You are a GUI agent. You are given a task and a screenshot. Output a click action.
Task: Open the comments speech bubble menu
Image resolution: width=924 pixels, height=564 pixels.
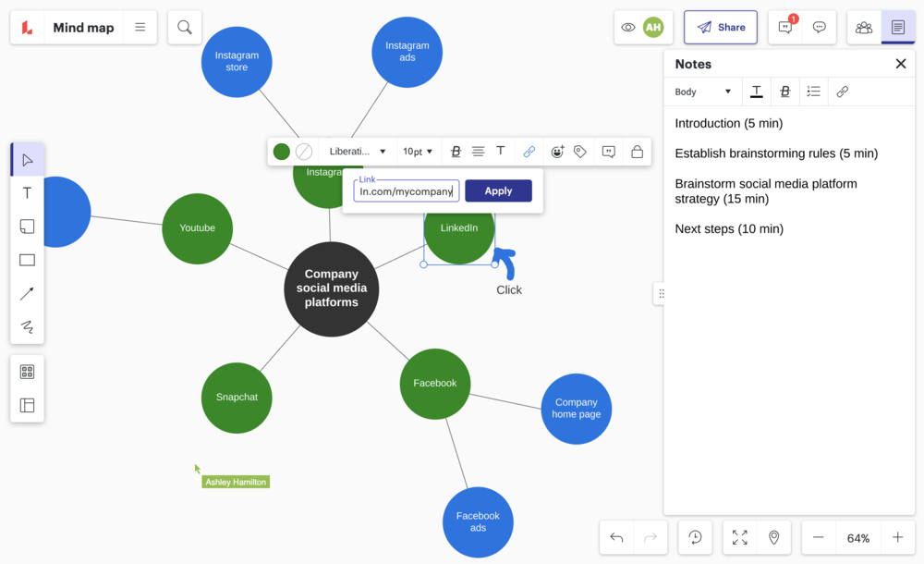tap(819, 28)
